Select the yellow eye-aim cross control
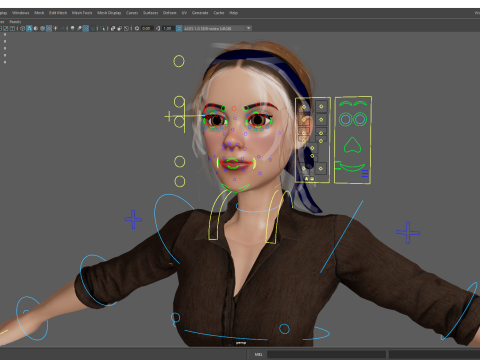480x360 pixels. [x=184, y=116]
